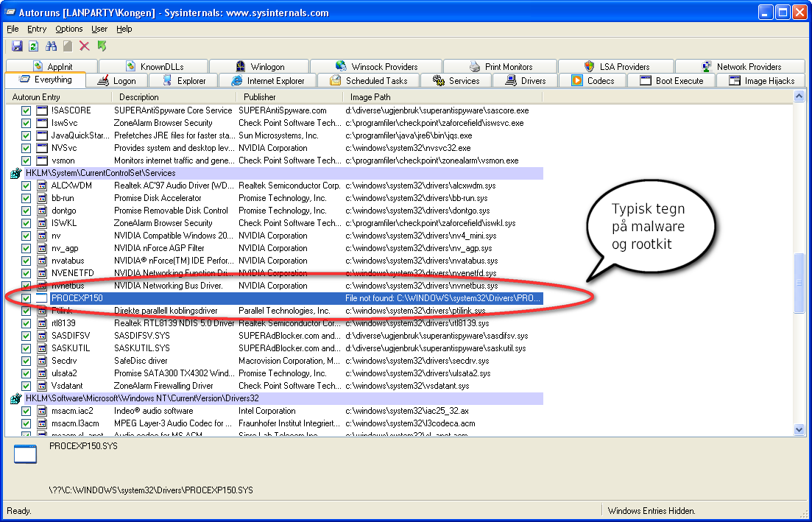The width and height of the screenshot is (812, 522).
Task: Click the 'File not found' image path cell
Action: click(x=442, y=298)
